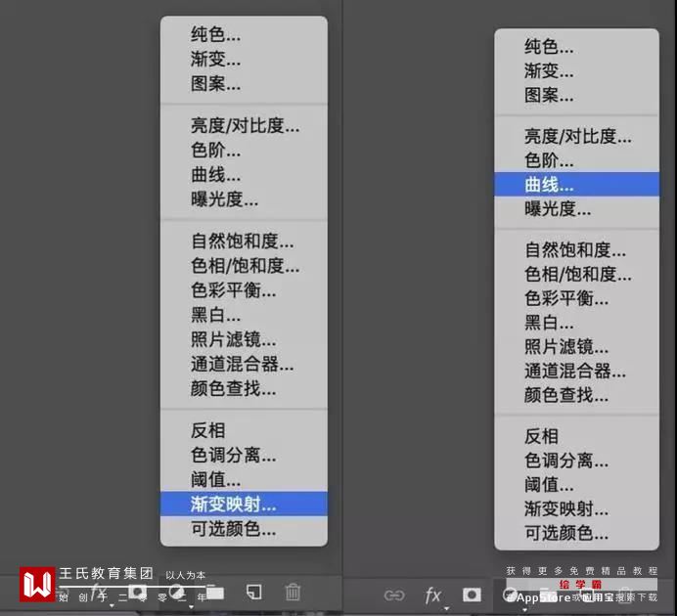Apply 阈值... in the right menu
The height and width of the screenshot is (616, 677).
(576, 485)
